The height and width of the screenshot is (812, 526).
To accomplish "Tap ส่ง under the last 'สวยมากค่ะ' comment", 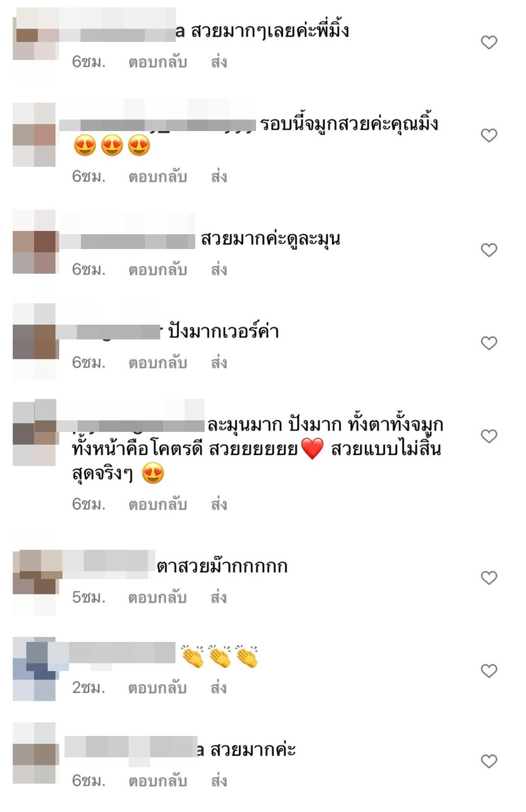I will [219, 780].
